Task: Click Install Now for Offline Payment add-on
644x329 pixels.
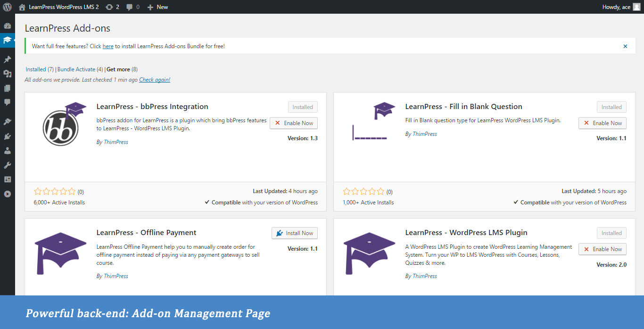Action: pos(295,233)
